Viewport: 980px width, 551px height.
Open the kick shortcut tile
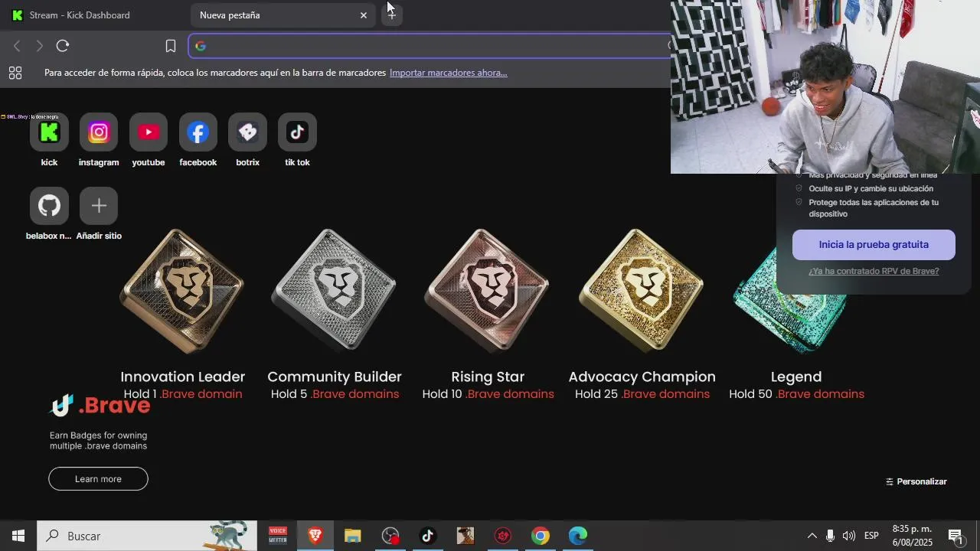pyautogui.click(x=49, y=132)
